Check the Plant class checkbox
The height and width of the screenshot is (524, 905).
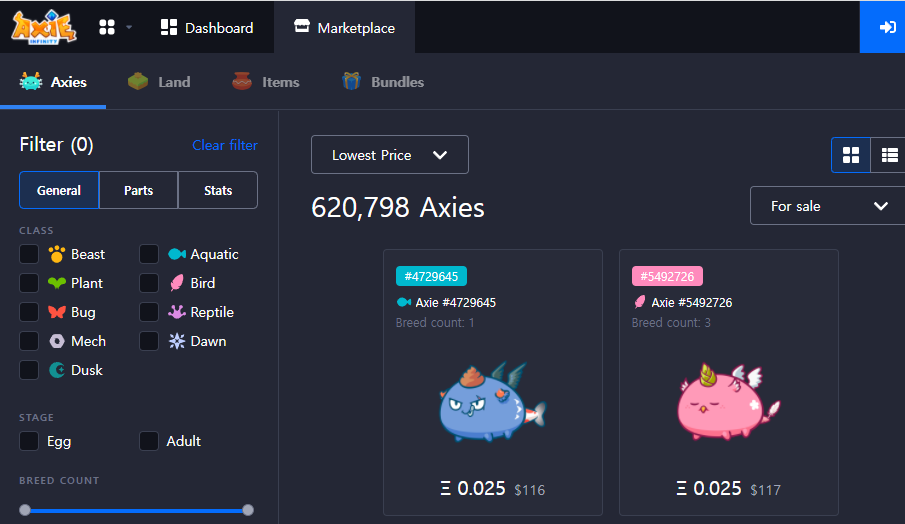click(x=29, y=283)
